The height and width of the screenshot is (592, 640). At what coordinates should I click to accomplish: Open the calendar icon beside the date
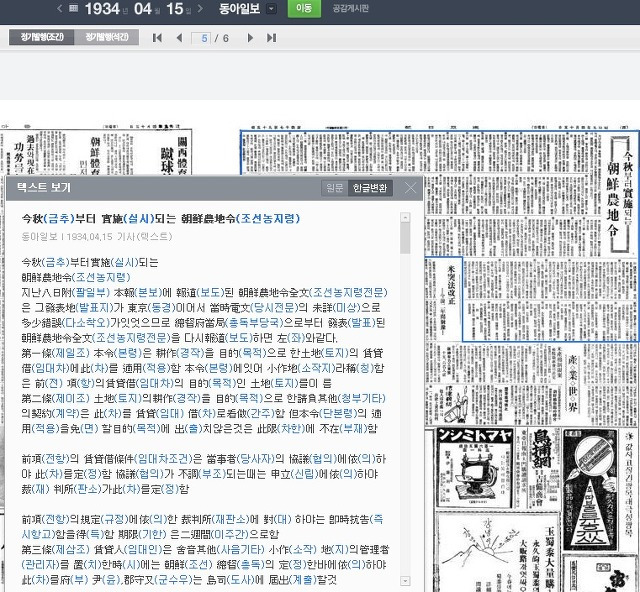pos(73,8)
